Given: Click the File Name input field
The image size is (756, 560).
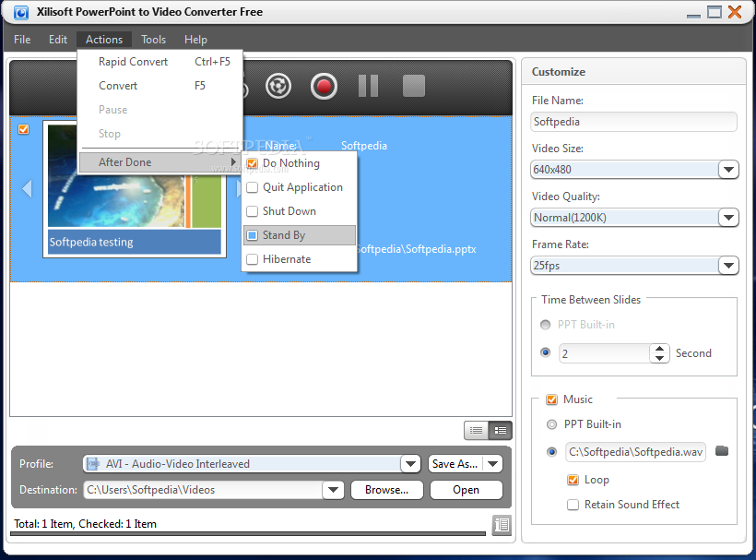Looking at the screenshot, I should [633, 122].
